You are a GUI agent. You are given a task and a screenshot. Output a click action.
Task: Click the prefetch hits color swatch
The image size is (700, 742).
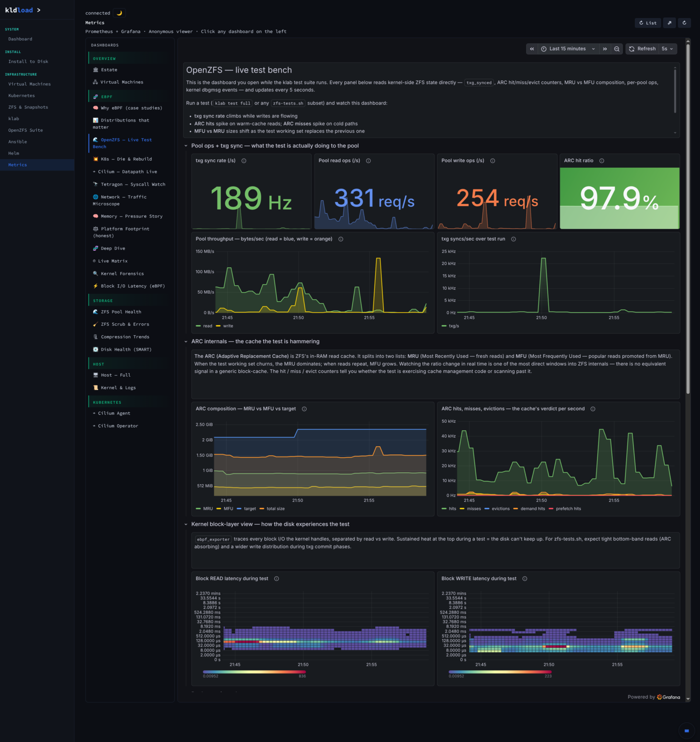pos(551,509)
